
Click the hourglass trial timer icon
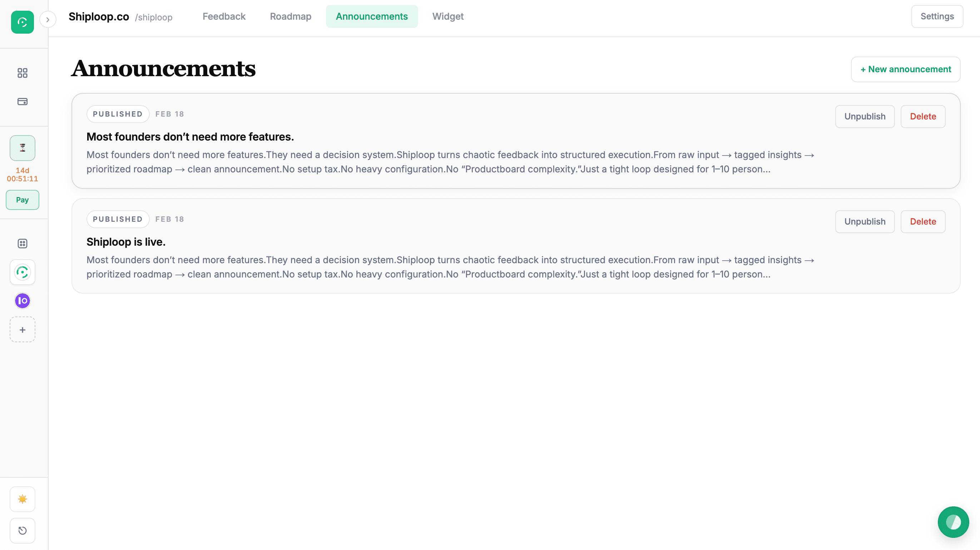pyautogui.click(x=22, y=148)
